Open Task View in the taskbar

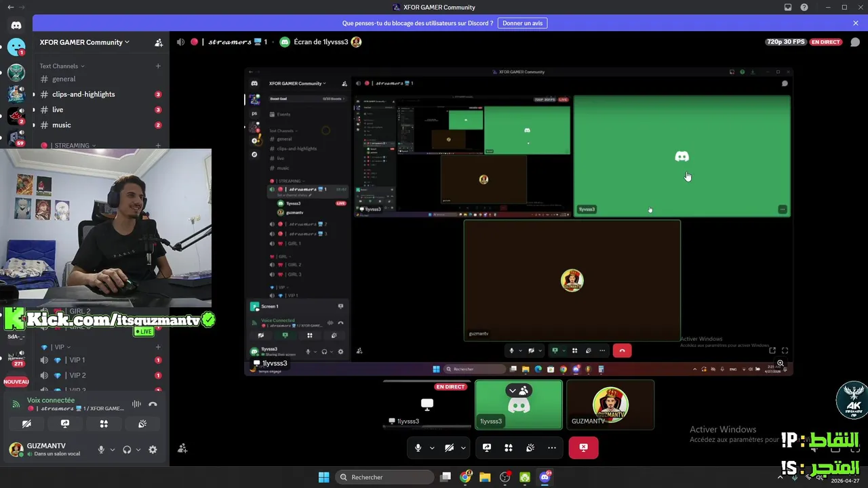tap(446, 477)
